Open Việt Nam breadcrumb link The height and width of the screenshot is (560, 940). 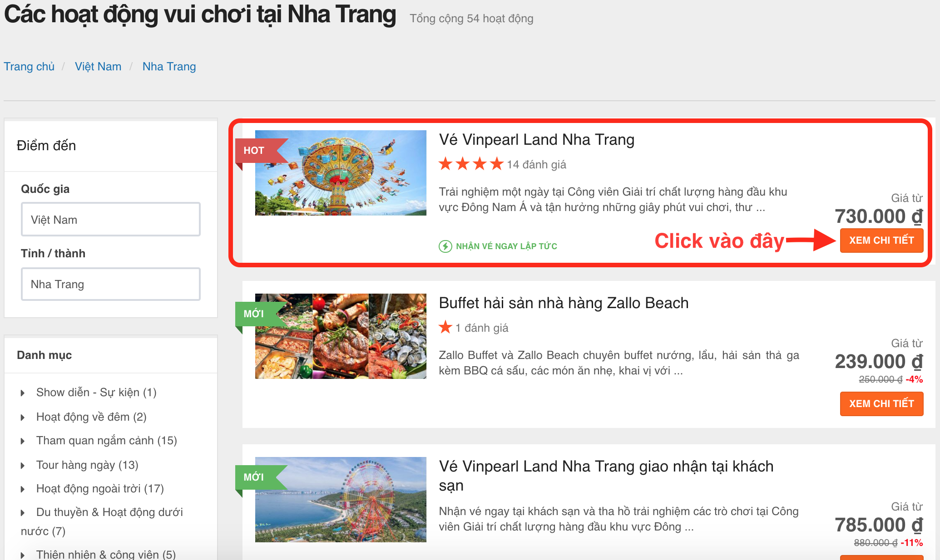point(98,67)
